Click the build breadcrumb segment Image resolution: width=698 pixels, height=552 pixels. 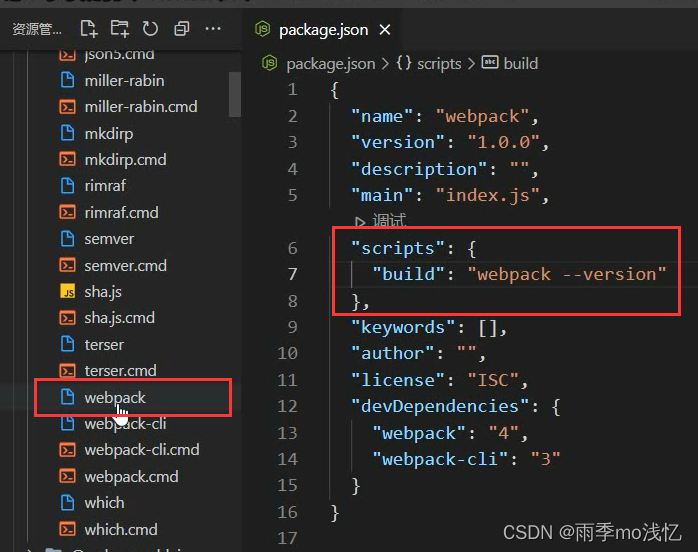pos(520,64)
